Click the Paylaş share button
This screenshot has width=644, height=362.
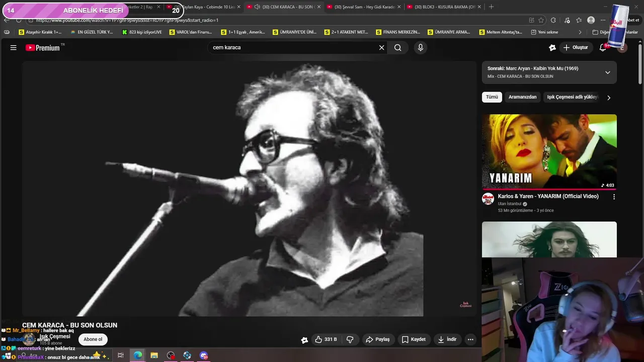[377, 339]
